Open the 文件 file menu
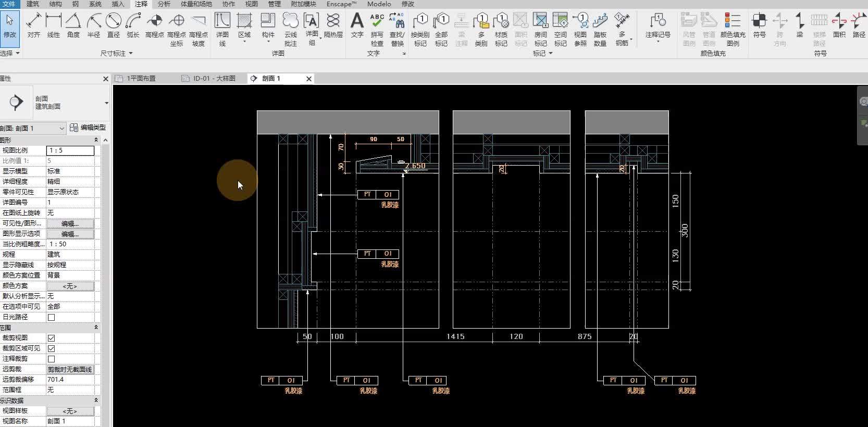 click(x=9, y=4)
